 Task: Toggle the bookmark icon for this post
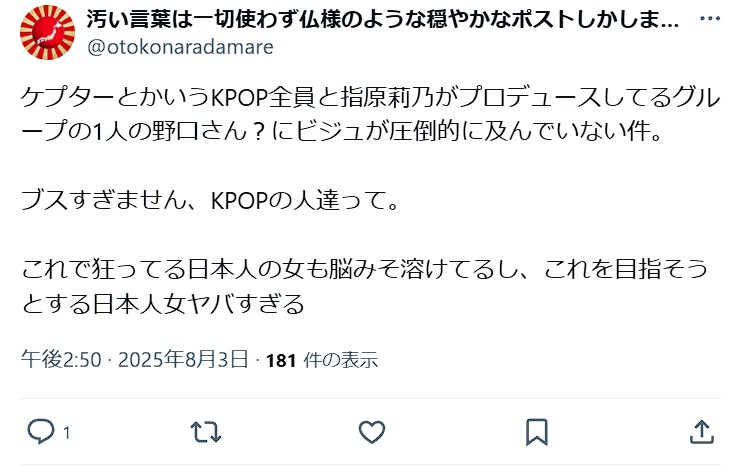click(536, 432)
